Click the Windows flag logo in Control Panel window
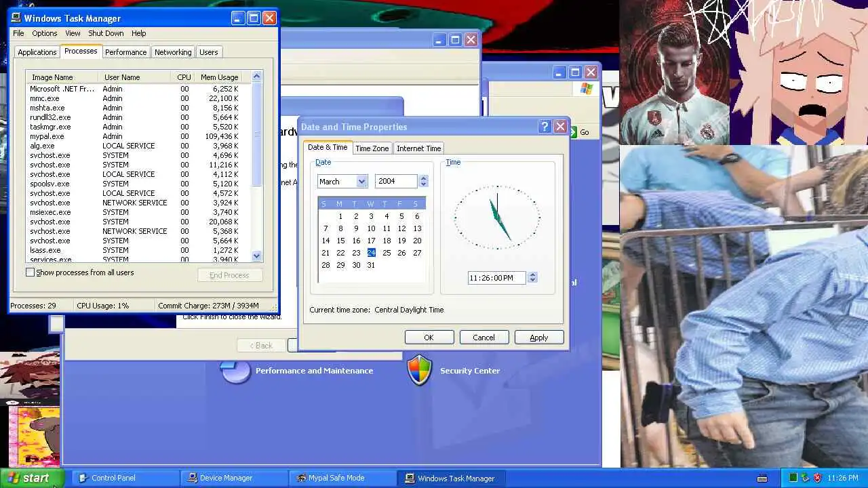The height and width of the screenshot is (488, 868). coord(587,89)
